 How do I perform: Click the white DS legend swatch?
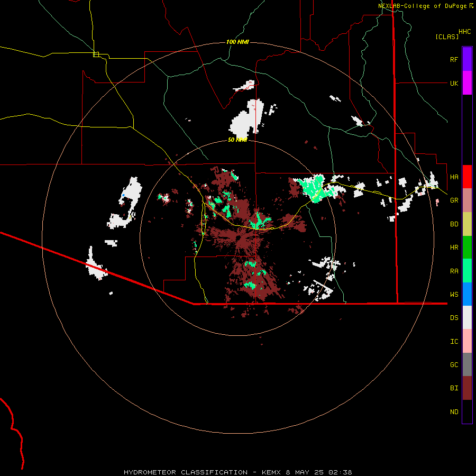pos(467,317)
